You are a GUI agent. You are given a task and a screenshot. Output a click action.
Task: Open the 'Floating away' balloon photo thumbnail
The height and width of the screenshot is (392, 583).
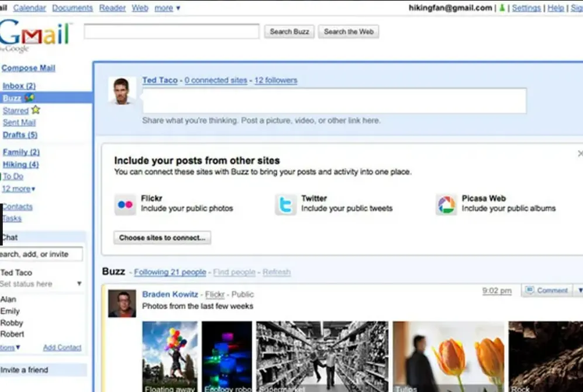pyautogui.click(x=170, y=357)
